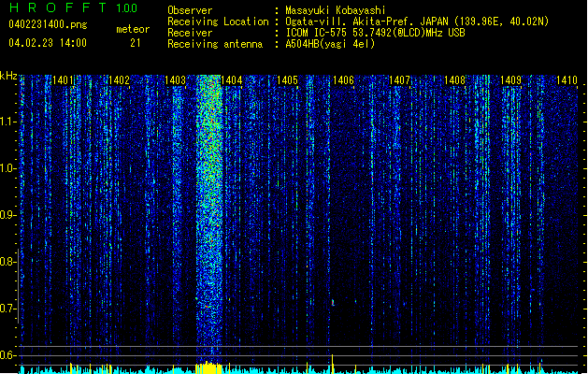Click the Observer label

click(x=190, y=10)
